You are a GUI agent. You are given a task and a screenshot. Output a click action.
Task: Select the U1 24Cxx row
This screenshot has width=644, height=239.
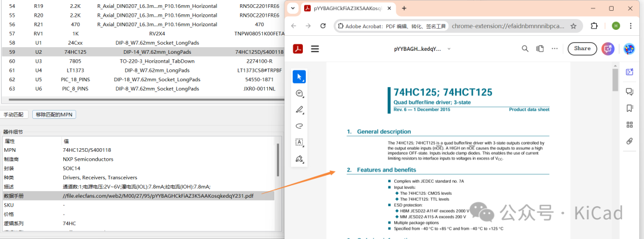click(143, 43)
